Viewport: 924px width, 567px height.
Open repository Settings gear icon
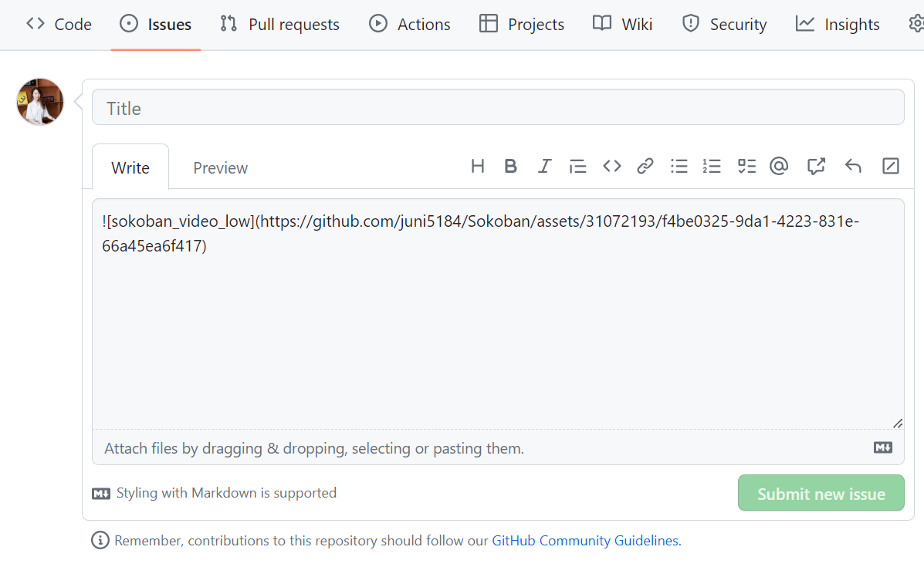pyautogui.click(x=916, y=24)
